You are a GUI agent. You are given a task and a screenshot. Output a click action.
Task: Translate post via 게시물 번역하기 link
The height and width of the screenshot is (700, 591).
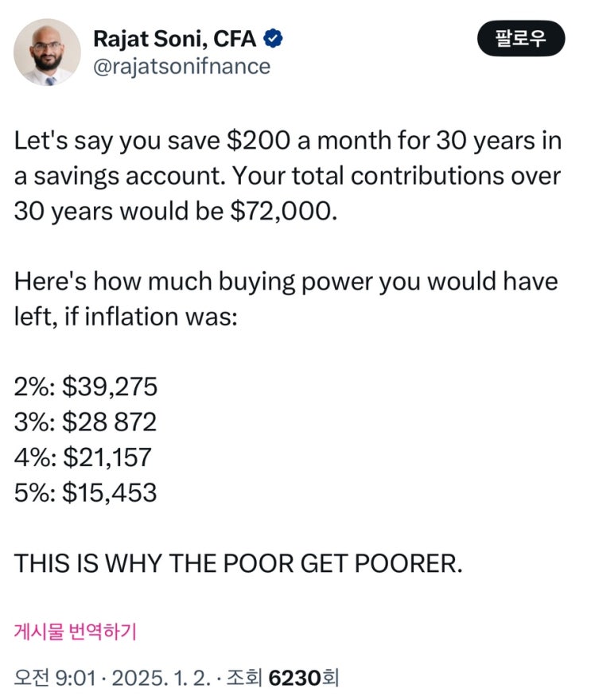point(76,632)
